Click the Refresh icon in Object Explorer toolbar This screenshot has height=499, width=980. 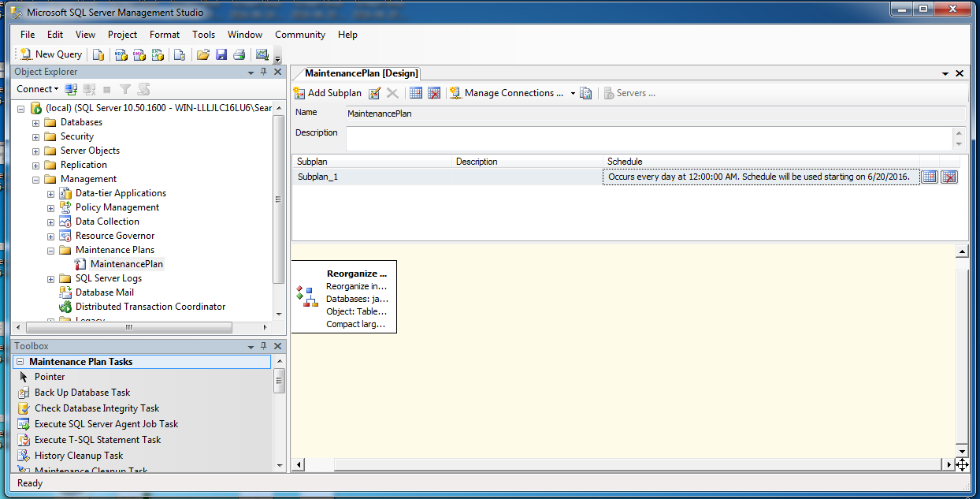(x=143, y=89)
